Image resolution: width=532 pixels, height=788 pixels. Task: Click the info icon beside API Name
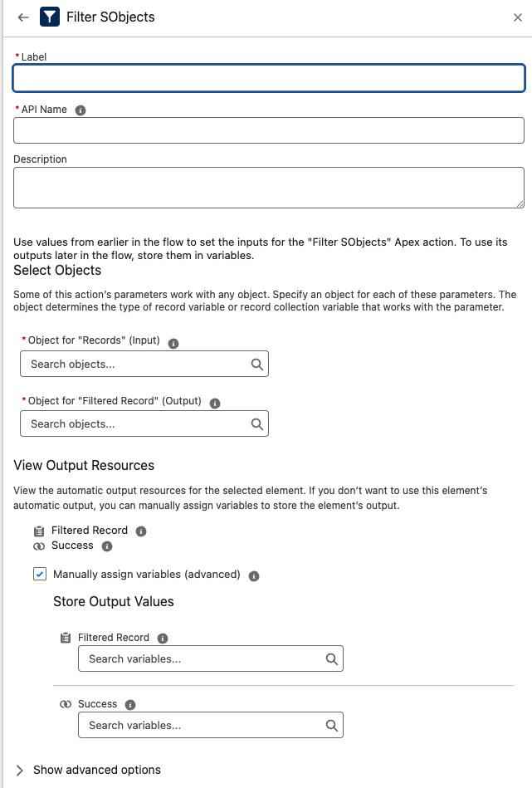coord(81,110)
